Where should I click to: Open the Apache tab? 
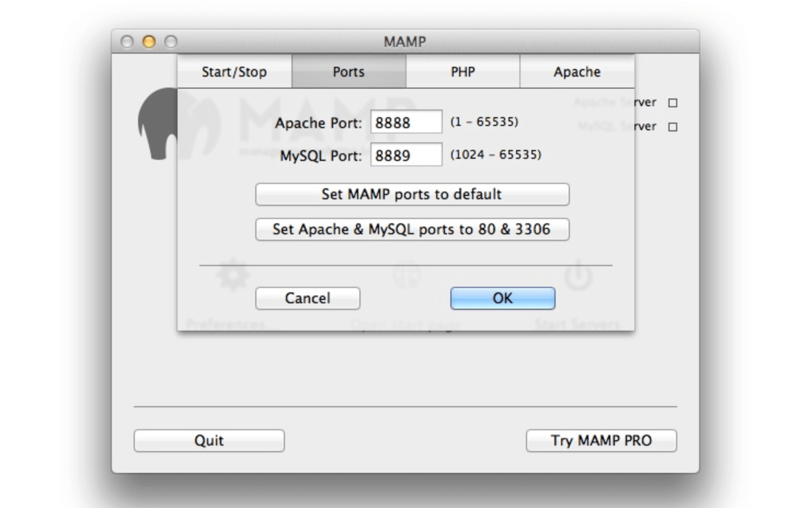pyautogui.click(x=577, y=72)
